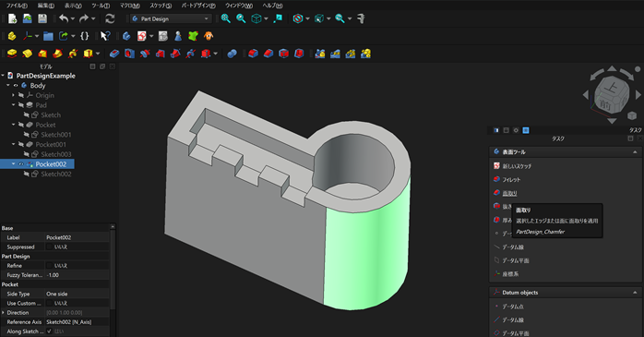Fit selection in view
Image resolution: width=644 pixels, height=337 pixels.
(x=241, y=18)
